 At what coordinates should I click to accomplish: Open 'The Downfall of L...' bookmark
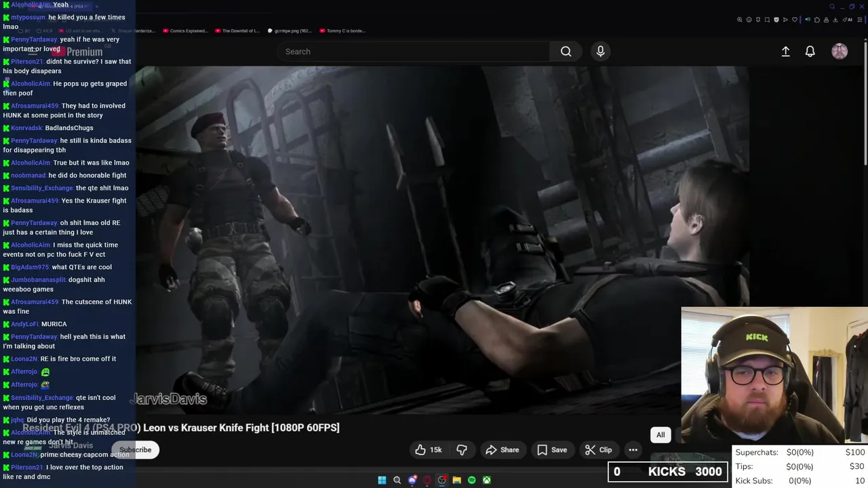[x=237, y=30]
